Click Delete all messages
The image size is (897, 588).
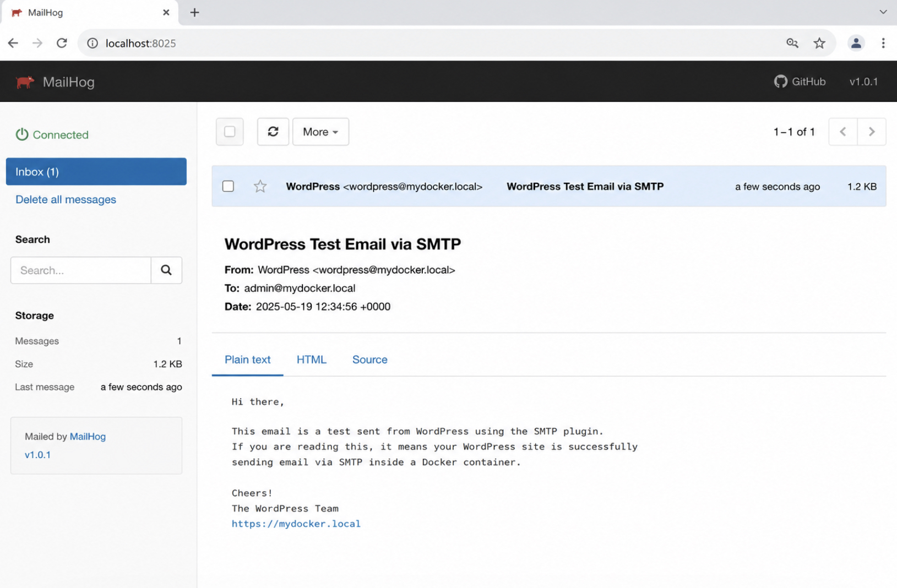point(66,199)
